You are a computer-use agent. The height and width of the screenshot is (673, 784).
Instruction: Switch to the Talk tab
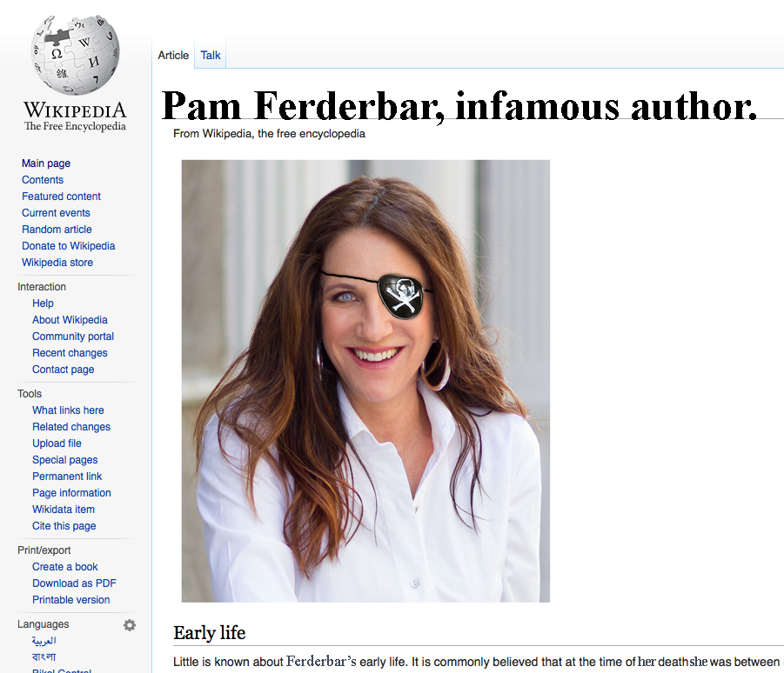(211, 56)
